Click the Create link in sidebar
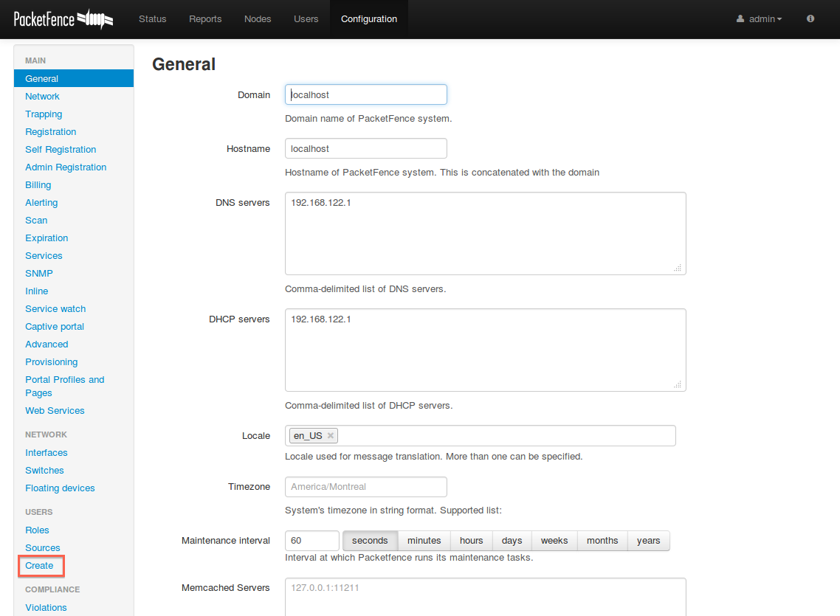Screen dimensions: 840x616 tap(39, 565)
